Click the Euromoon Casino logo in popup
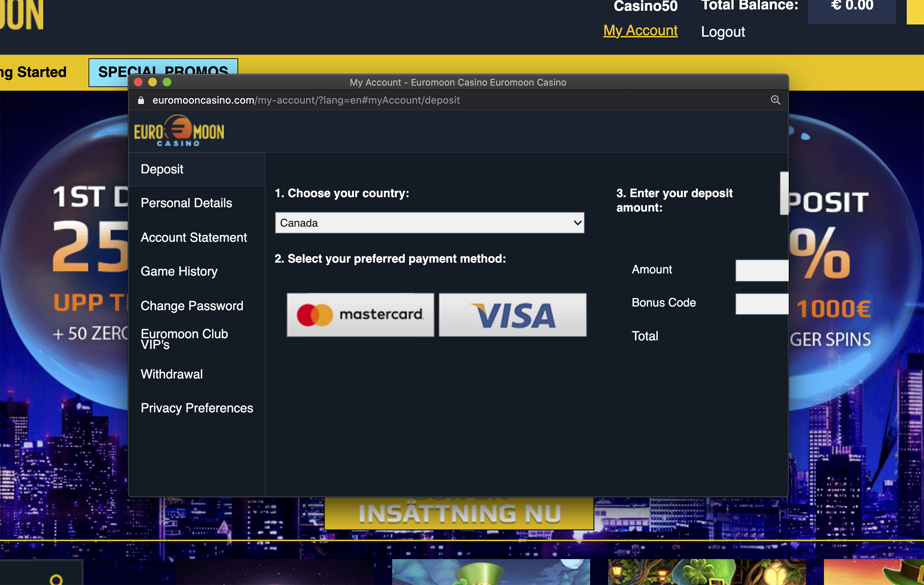This screenshot has width=924, height=585. (179, 130)
